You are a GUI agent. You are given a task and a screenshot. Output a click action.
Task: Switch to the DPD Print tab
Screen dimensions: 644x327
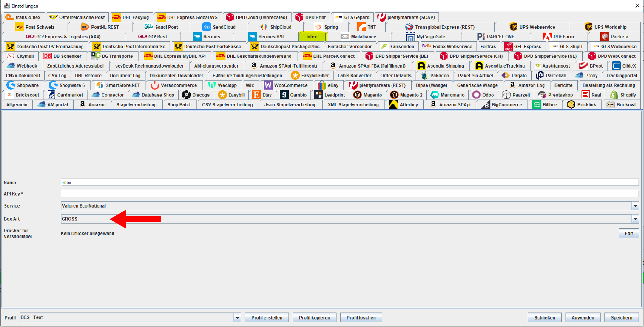311,17
